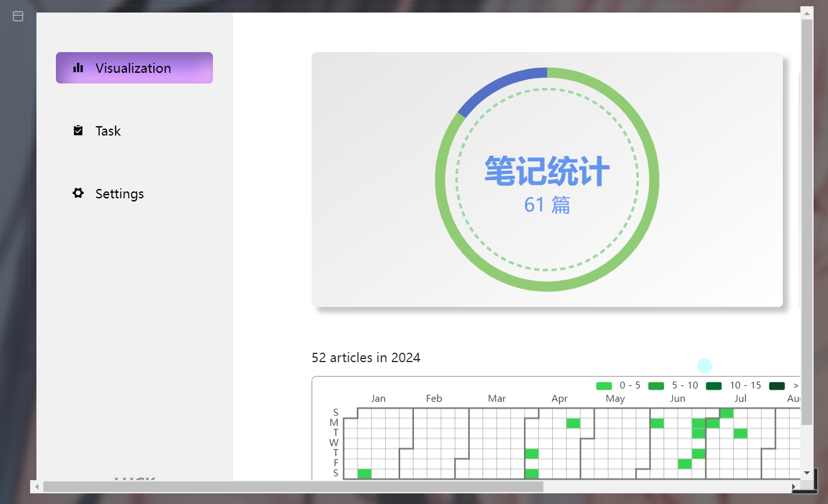The width and height of the screenshot is (828, 504).
Task: Click the light cyan dot above the heatmap
Action: [x=705, y=365]
